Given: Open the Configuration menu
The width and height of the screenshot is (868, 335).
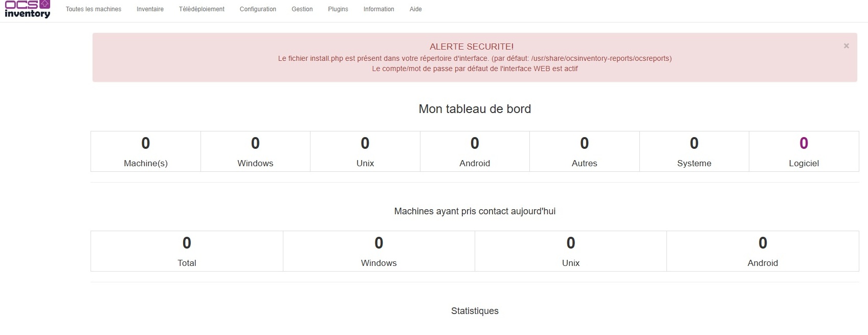Looking at the screenshot, I should coord(258,9).
